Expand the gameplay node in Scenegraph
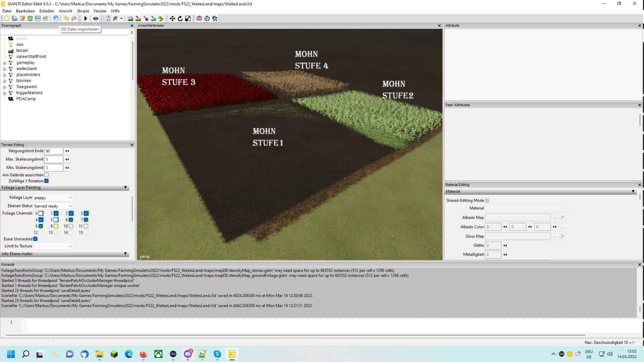The height and width of the screenshot is (362, 644). [x=4, y=63]
